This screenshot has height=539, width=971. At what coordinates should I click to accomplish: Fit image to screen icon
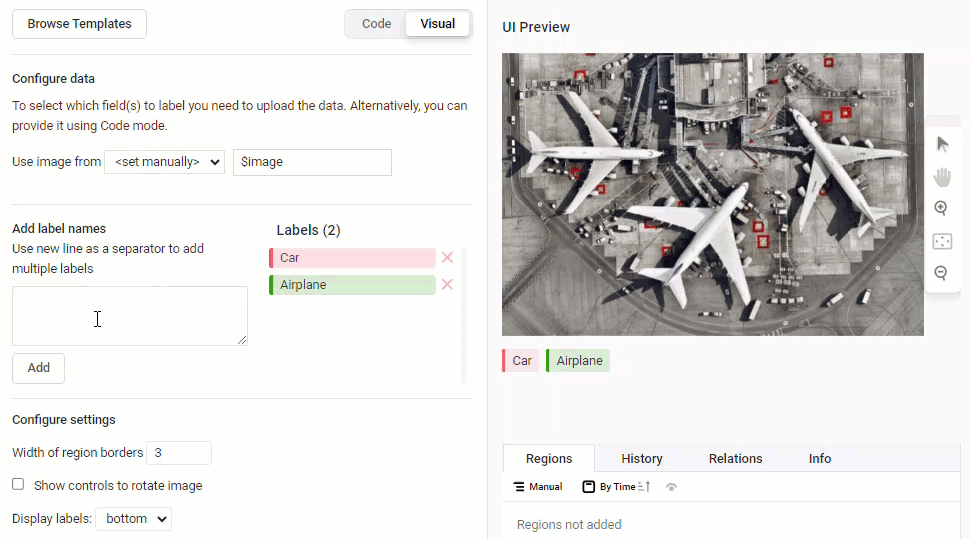(x=941, y=241)
